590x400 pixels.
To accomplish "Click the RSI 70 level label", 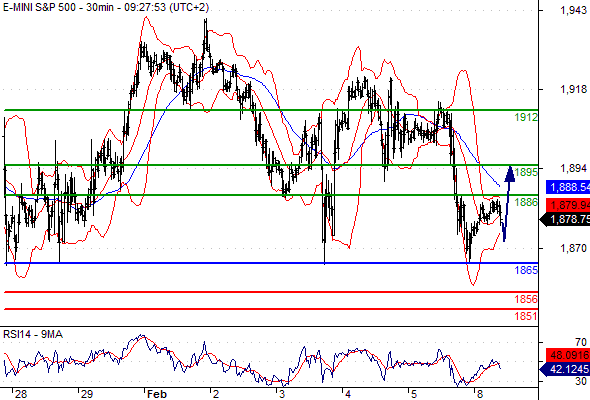I will pos(581,342).
